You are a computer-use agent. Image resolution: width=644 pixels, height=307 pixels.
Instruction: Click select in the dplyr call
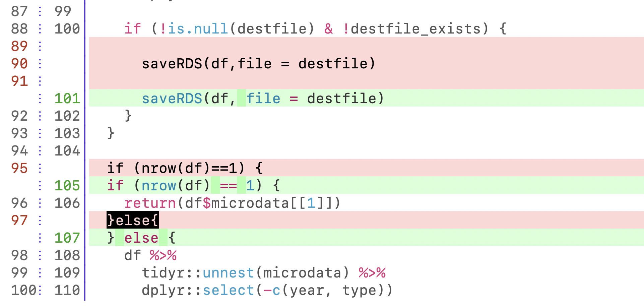(228, 290)
